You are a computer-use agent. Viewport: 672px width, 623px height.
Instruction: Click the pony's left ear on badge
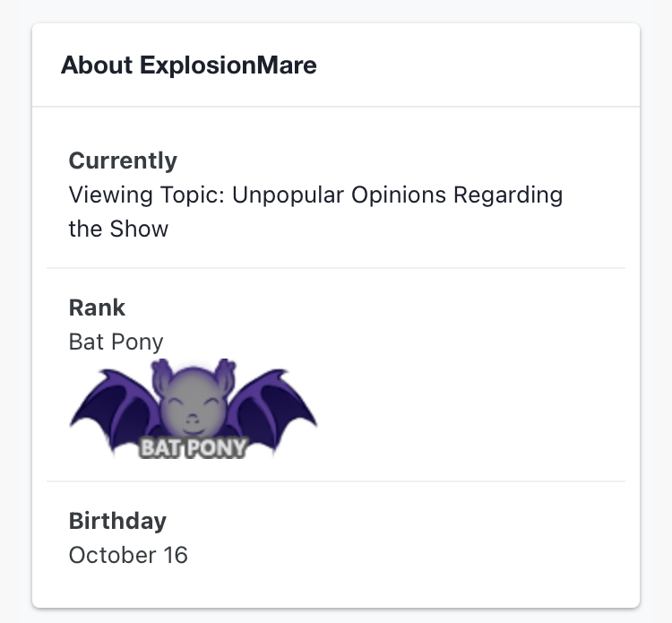[x=160, y=376]
